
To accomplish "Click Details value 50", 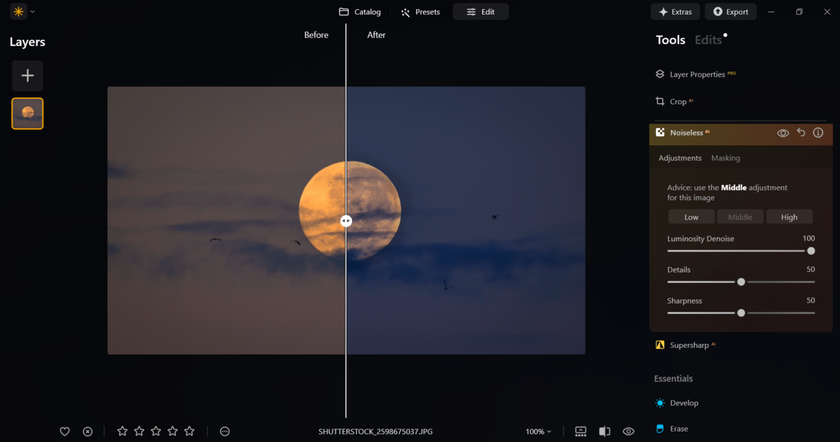I will coord(811,269).
